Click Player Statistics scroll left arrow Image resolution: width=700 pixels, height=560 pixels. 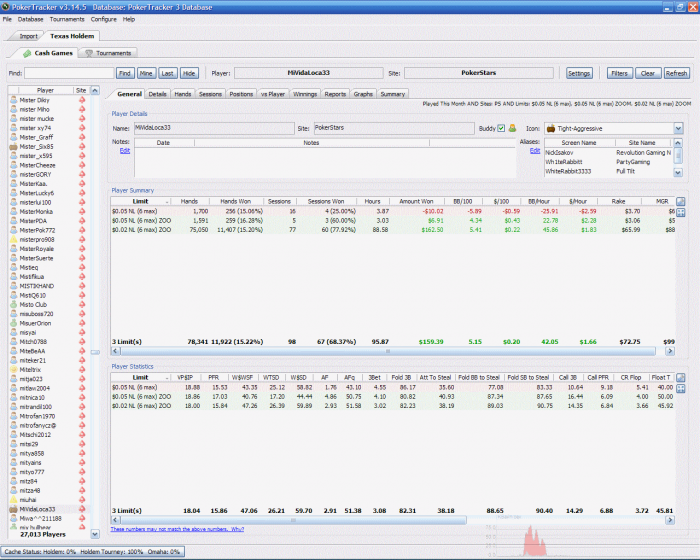(115, 520)
